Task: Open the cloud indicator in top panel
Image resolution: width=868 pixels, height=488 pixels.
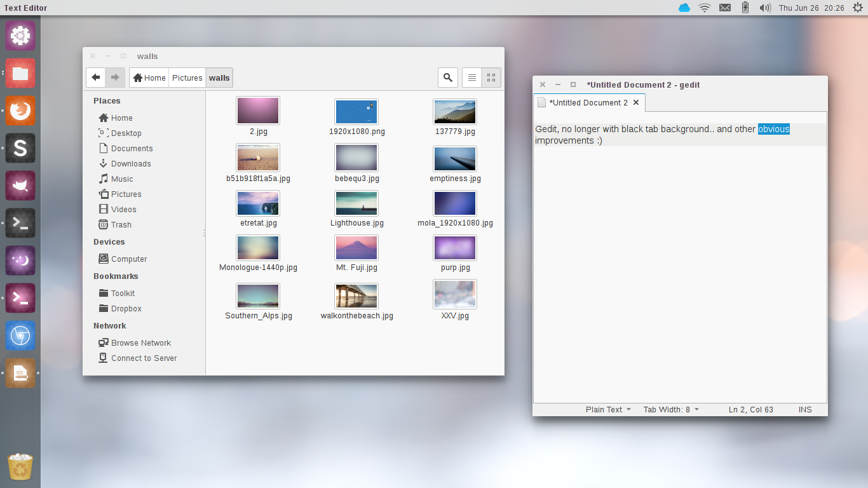Action: point(684,8)
